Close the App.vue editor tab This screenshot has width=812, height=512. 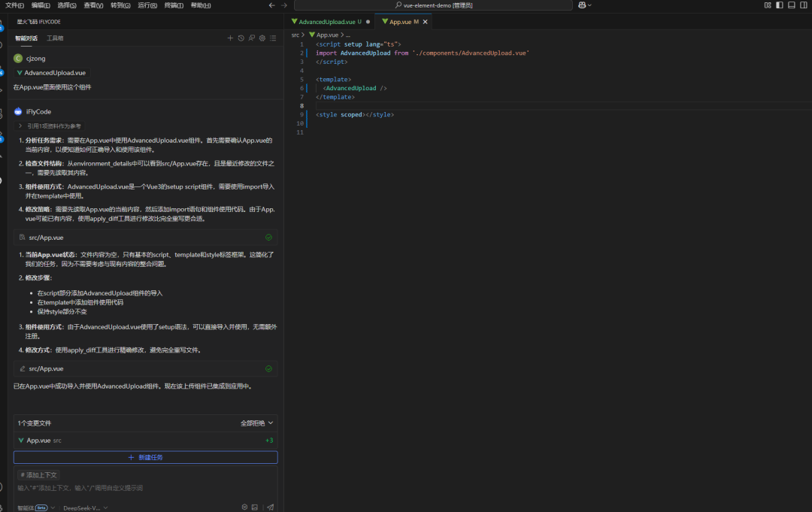tap(425, 22)
